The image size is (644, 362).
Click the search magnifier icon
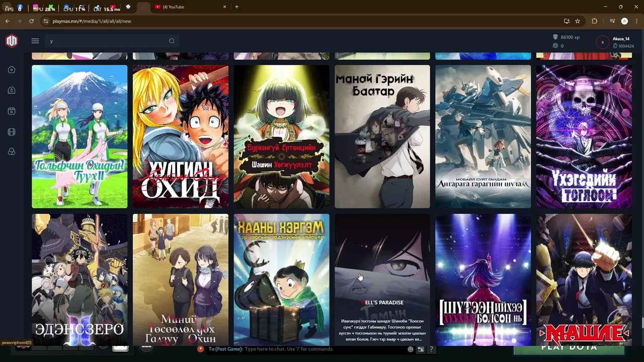point(172,41)
